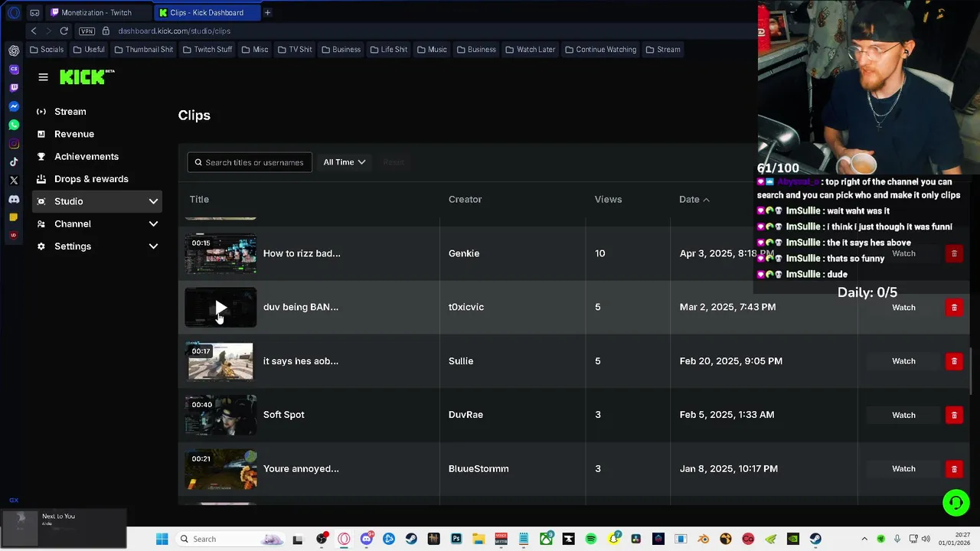The width and height of the screenshot is (980, 551).
Task: Select the Clips - Kick Dashboard tab
Action: 207,12
